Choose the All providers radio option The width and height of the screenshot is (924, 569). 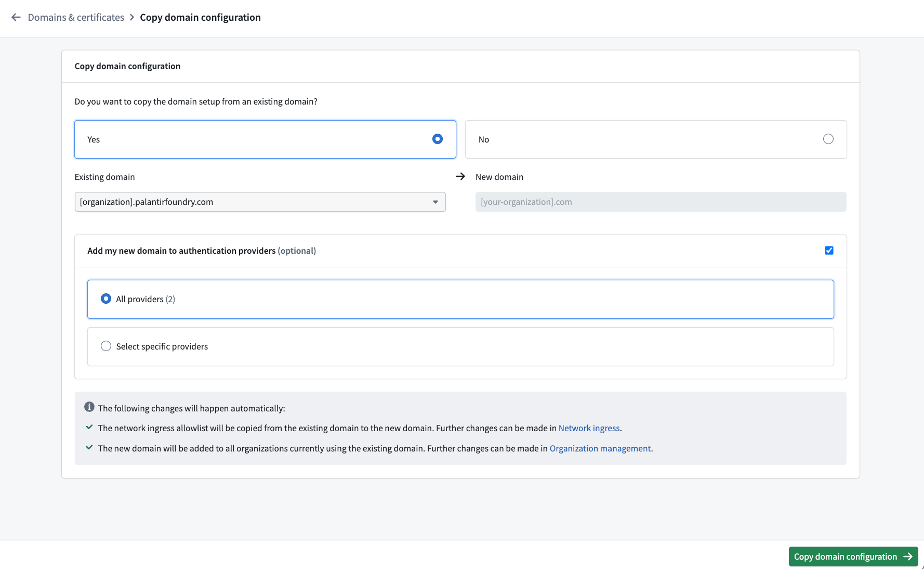point(106,299)
